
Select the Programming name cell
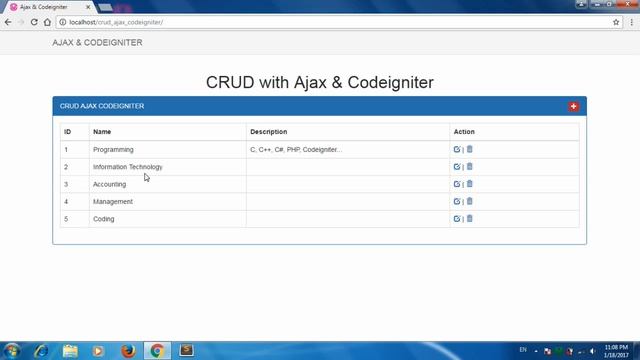168,149
